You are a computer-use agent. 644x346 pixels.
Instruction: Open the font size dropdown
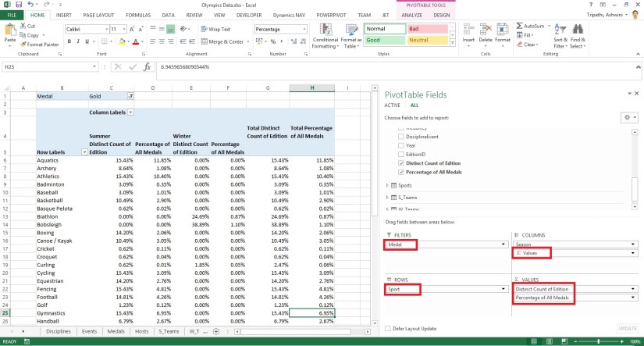(x=124, y=29)
